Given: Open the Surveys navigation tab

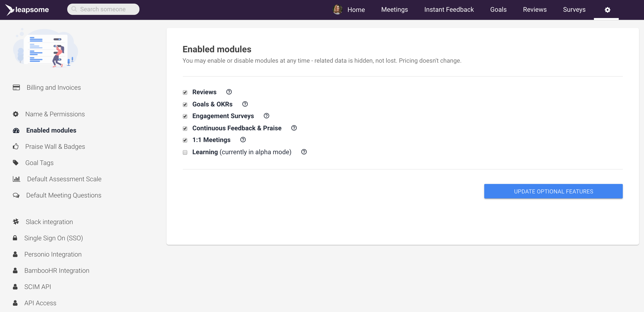Looking at the screenshot, I should click(574, 9).
